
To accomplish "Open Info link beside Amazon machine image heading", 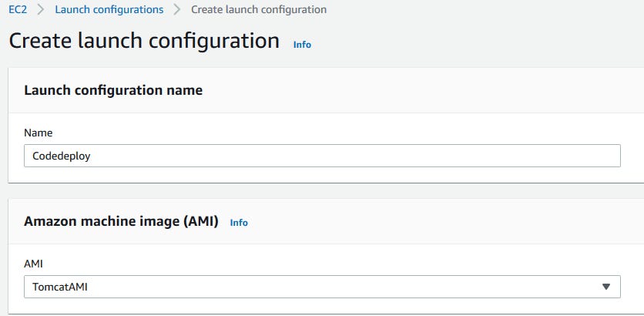I will (x=239, y=223).
